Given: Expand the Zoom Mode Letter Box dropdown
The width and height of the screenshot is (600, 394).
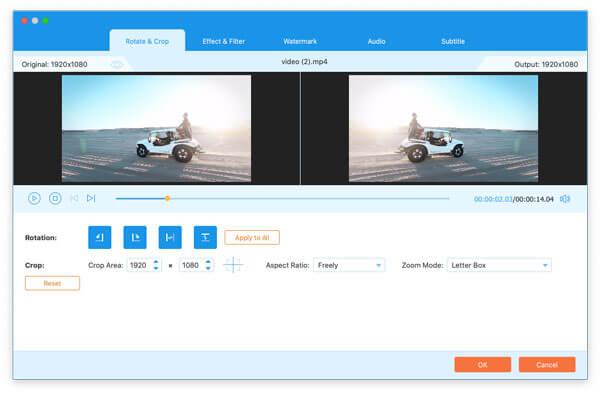Looking at the screenshot, I should click(x=499, y=265).
